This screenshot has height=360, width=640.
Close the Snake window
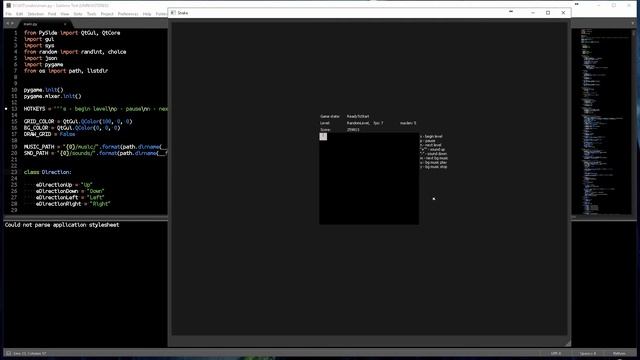click(x=563, y=13)
